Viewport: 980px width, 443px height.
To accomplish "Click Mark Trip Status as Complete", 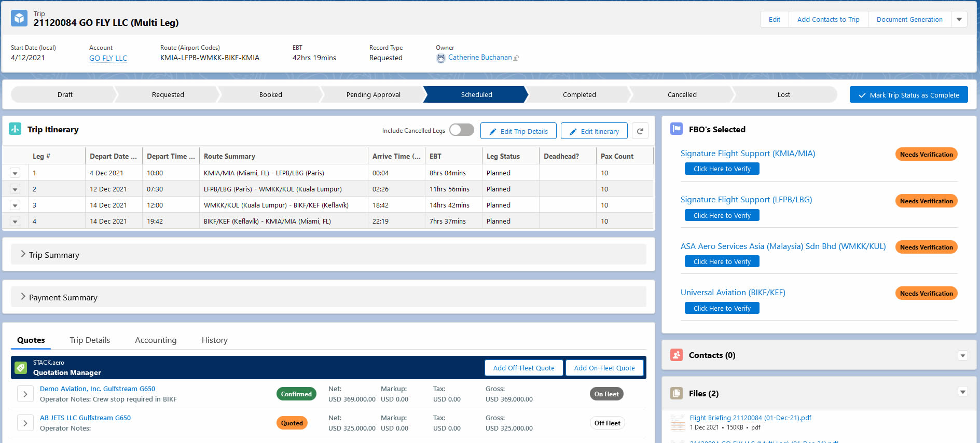I will pos(909,94).
